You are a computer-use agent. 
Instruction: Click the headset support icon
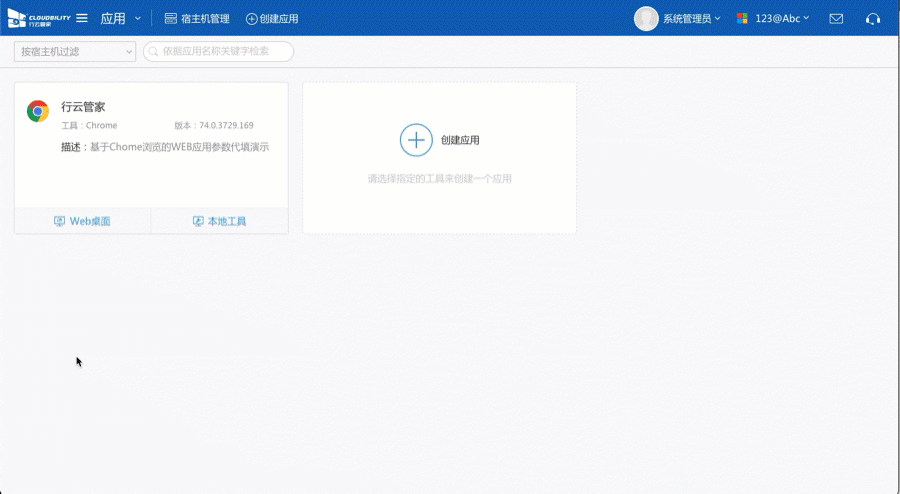point(873,18)
